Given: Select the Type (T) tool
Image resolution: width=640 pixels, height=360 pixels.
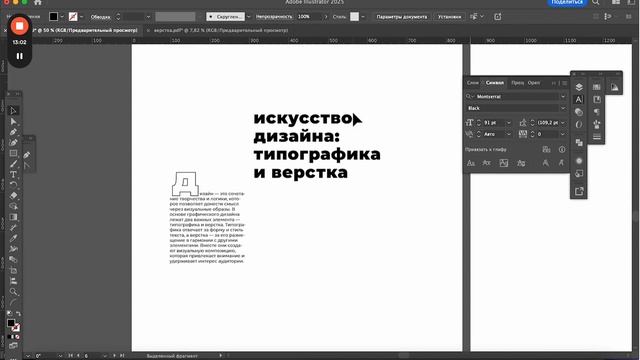Looking at the screenshot, I should [13, 174].
